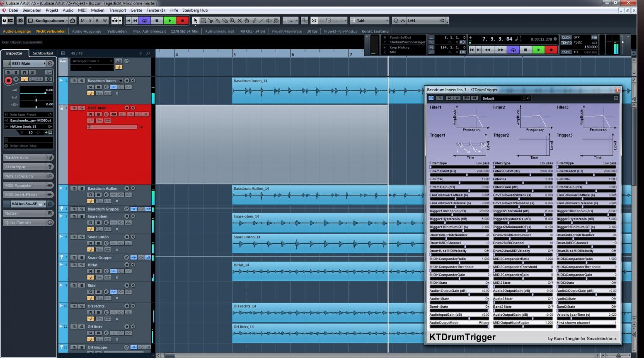
Task: Open the Geräte menu
Action: pyautogui.click(x=136, y=10)
